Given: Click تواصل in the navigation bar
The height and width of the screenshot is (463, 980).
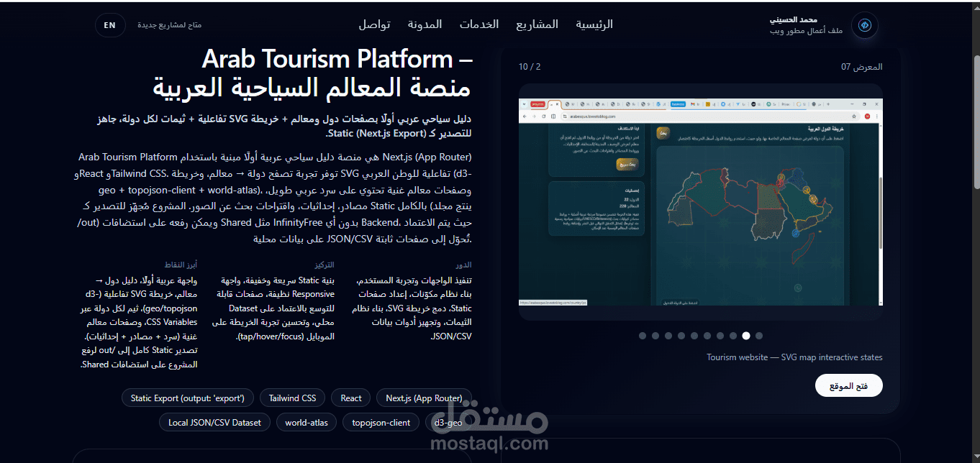Looking at the screenshot, I should (x=374, y=24).
